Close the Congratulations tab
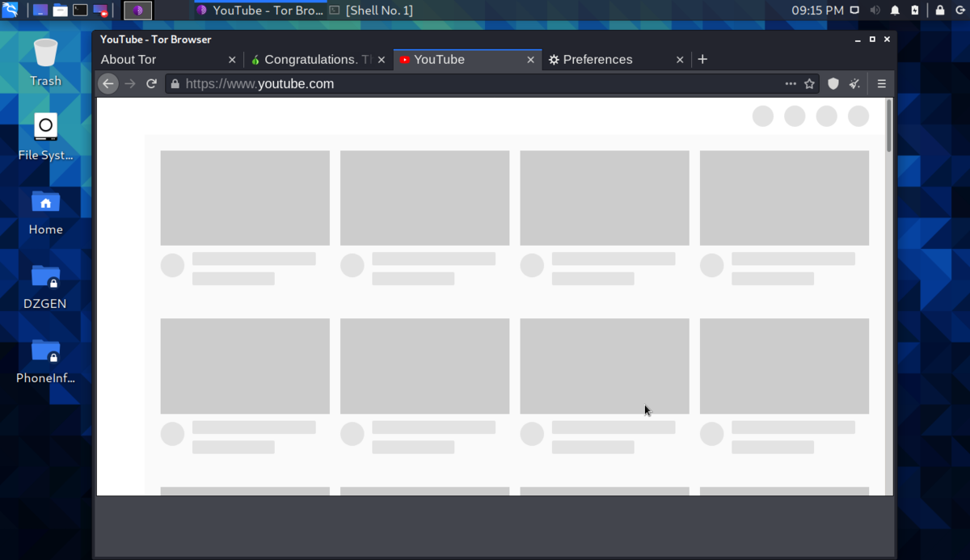 pyautogui.click(x=382, y=60)
